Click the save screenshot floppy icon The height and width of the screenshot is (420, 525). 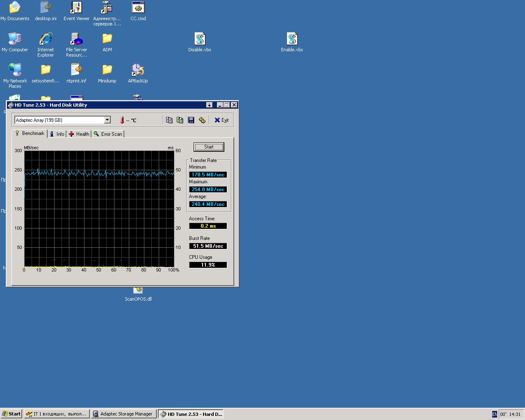click(191, 120)
